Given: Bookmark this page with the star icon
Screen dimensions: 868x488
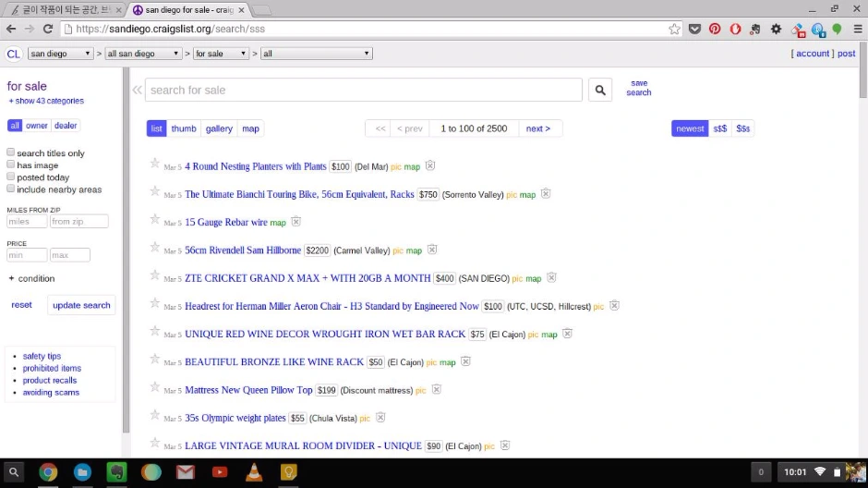Looking at the screenshot, I should 674,29.
